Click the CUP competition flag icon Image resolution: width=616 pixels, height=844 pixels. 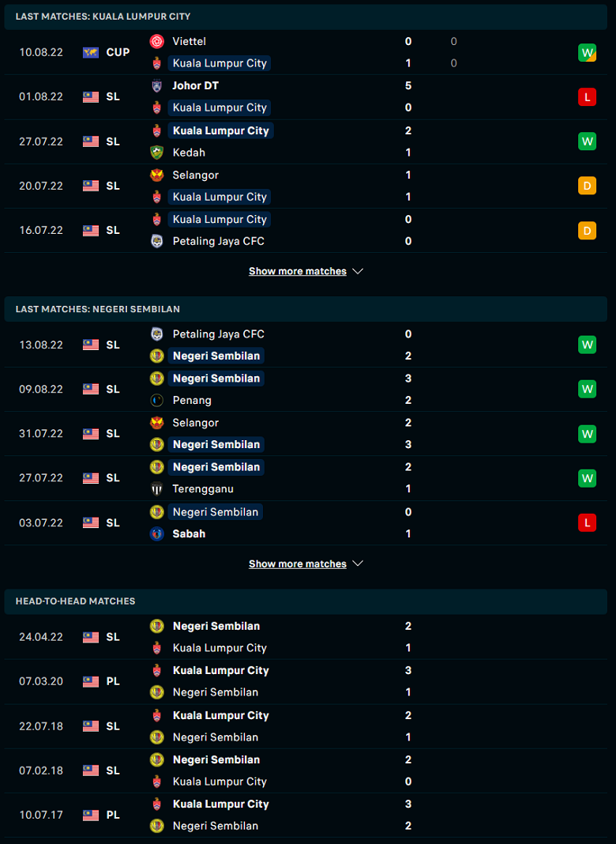point(91,52)
